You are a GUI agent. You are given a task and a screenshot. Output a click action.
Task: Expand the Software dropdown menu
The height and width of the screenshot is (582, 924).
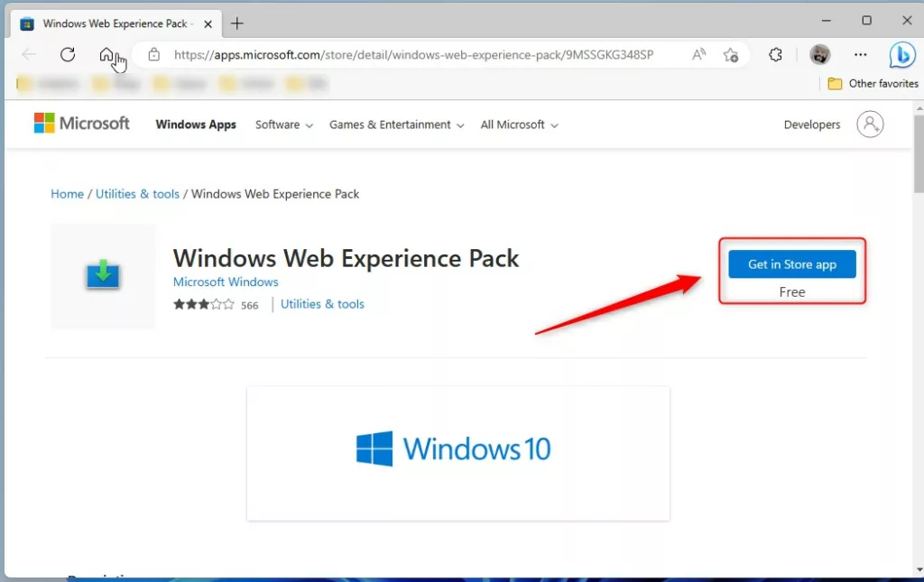[283, 125]
